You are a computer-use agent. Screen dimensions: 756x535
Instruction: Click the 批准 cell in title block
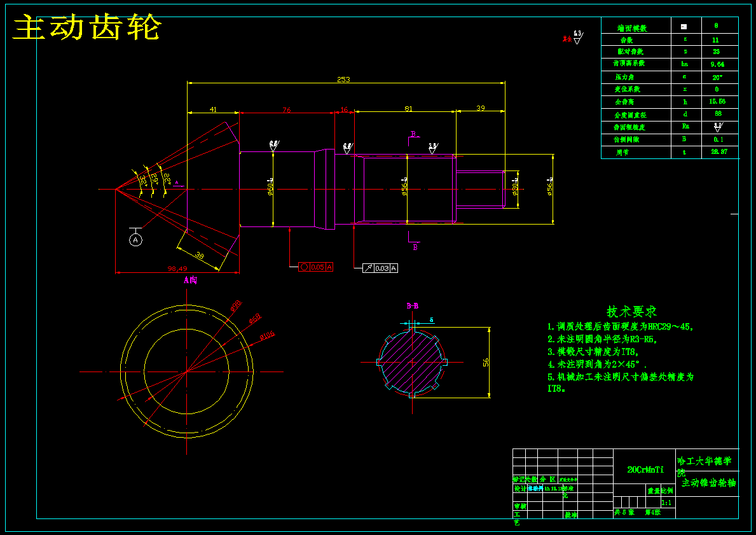(571, 515)
